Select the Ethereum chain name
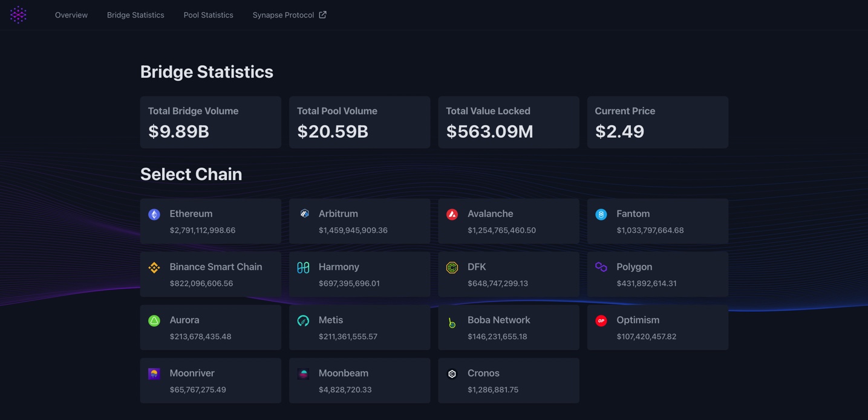Screen dimensions: 868x420 point(191,214)
